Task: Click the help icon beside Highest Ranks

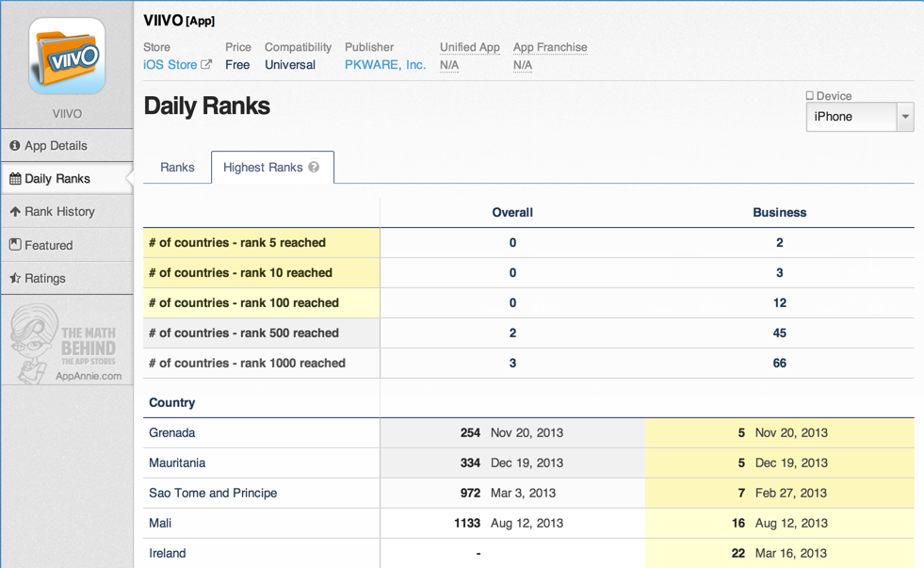Action: [x=314, y=168]
